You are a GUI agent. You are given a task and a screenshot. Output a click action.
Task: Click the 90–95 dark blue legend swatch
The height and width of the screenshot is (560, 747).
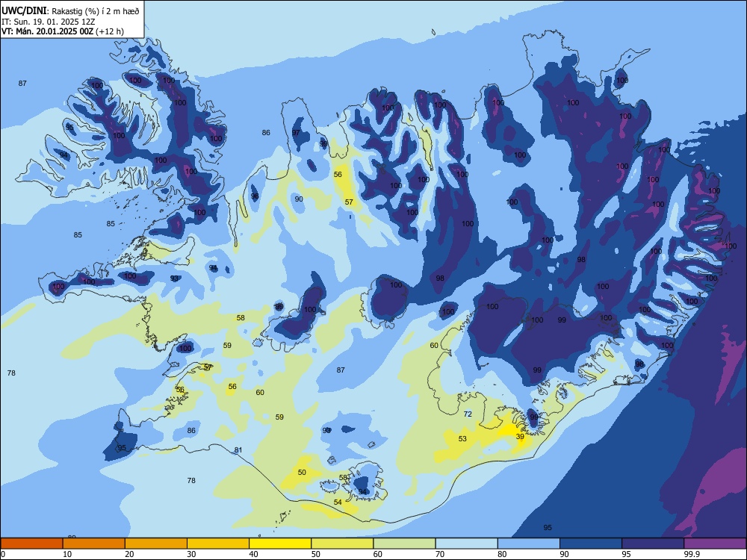(591, 544)
